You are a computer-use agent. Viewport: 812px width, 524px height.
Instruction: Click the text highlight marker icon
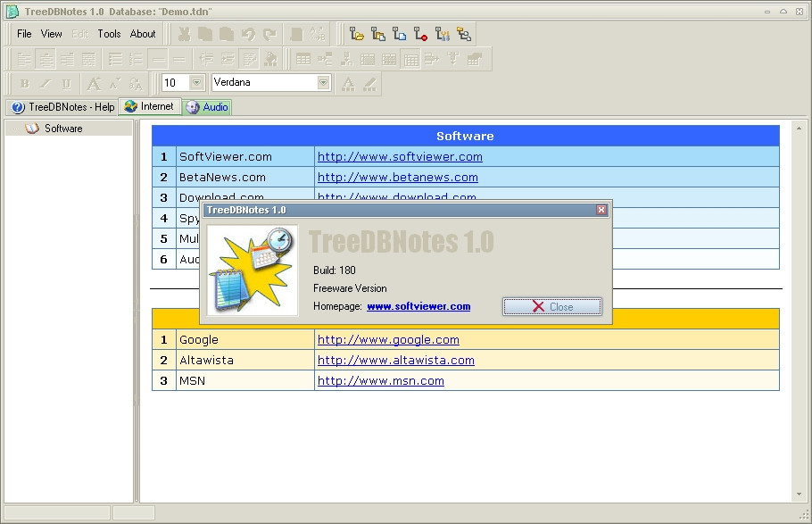click(x=369, y=83)
